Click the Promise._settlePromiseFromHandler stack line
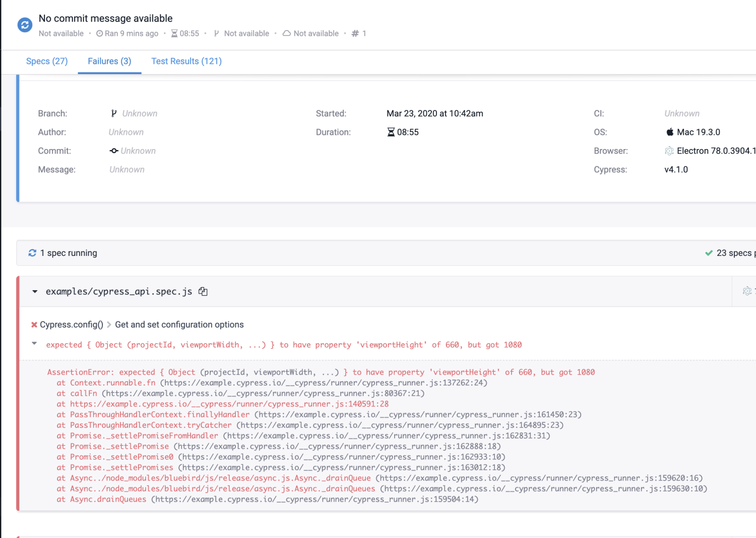This screenshot has width=756, height=538. point(303,436)
